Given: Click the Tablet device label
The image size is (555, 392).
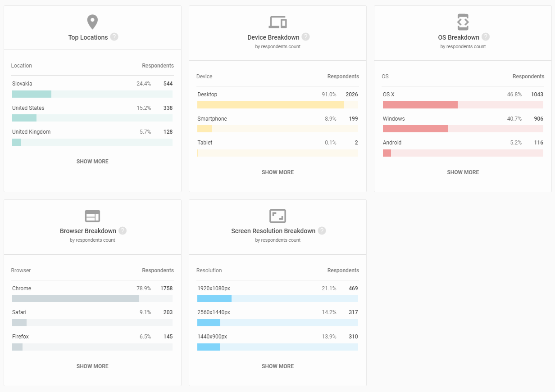Looking at the screenshot, I should 205,143.
